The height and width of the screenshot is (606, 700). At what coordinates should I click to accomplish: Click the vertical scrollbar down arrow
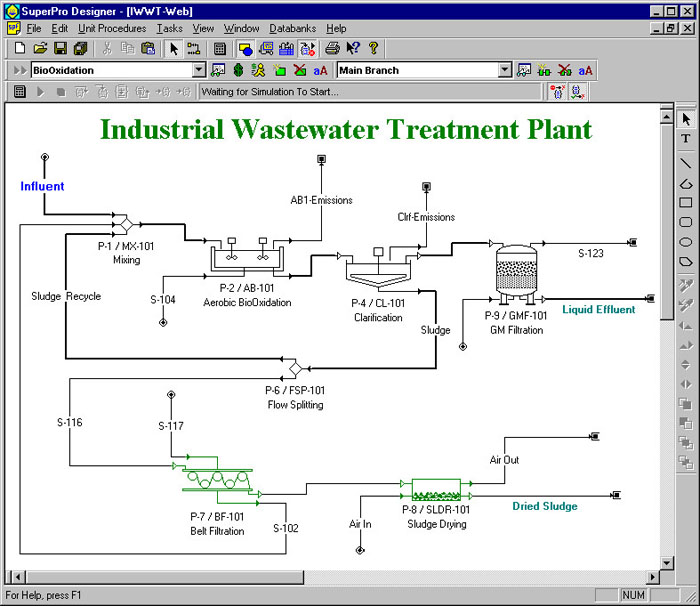pyautogui.click(x=666, y=562)
